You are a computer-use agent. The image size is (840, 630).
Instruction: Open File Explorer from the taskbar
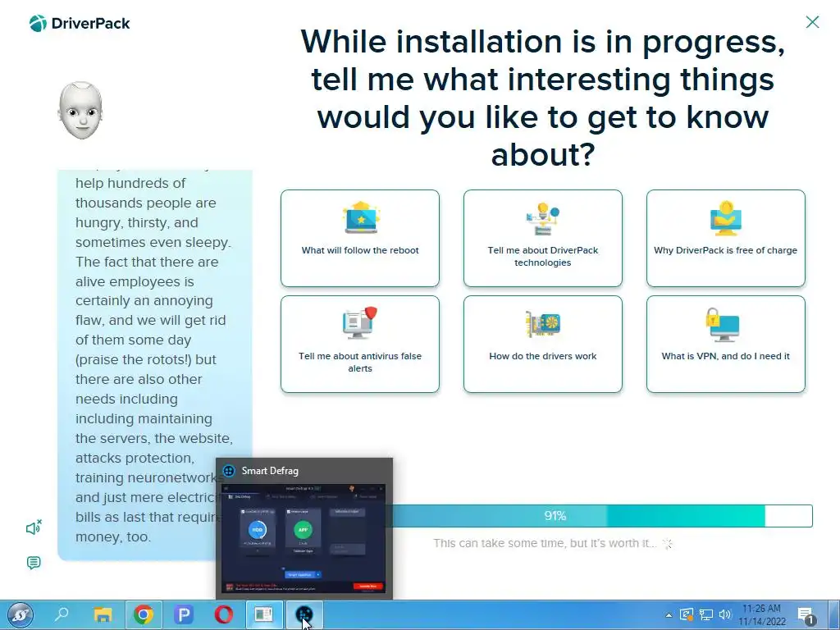[103, 614]
